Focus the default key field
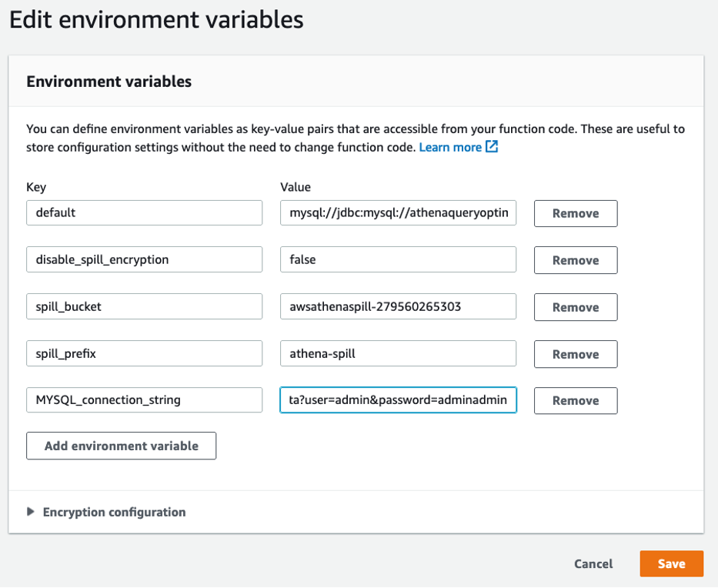The height and width of the screenshot is (588, 718). point(144,212)
